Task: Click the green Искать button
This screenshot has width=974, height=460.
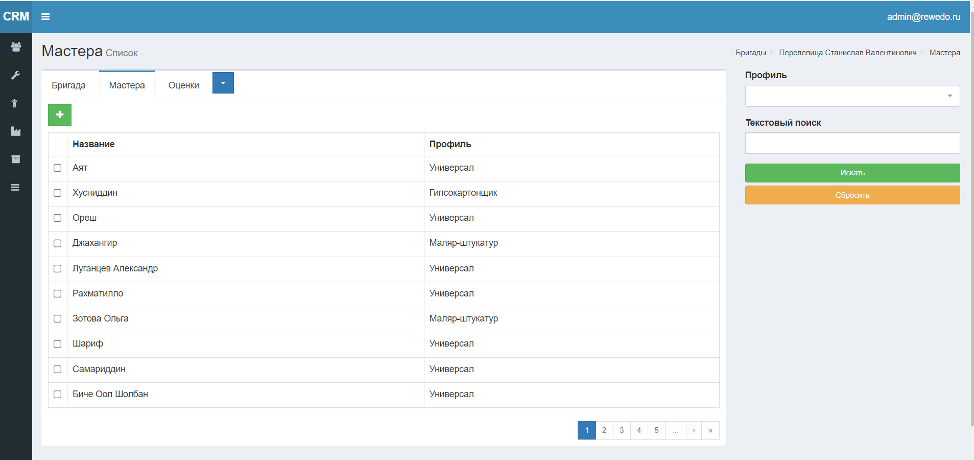Action: 852,173
